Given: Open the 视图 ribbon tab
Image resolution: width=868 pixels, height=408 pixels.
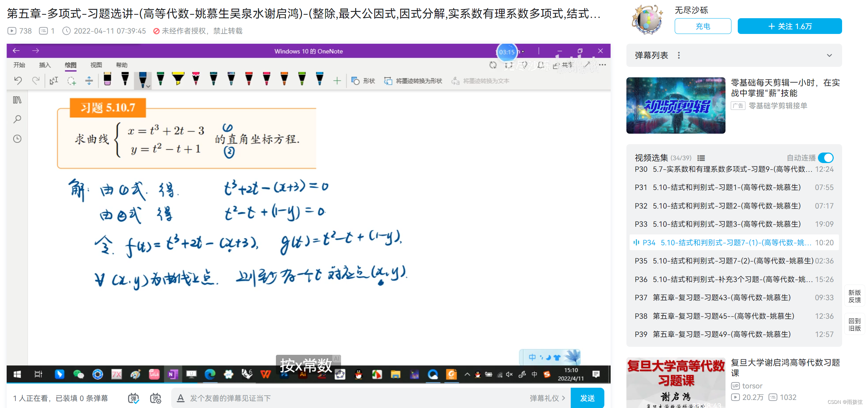Looking at the screenshot, I should click(96, 65).
